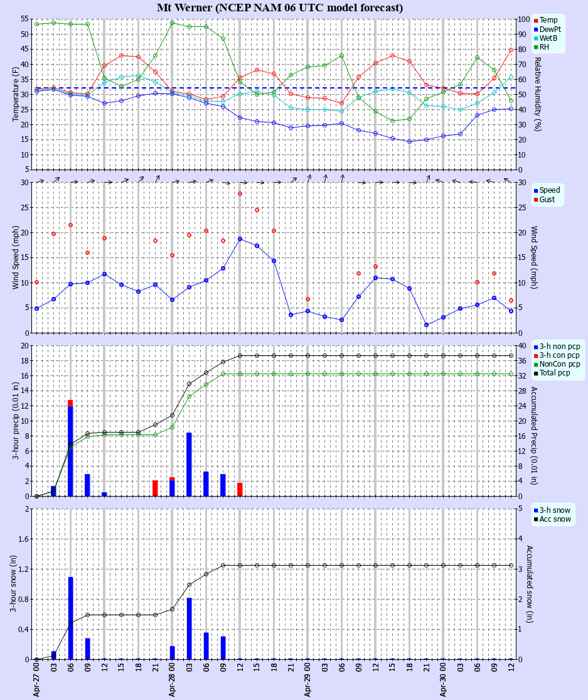Click the Apr-28 00 time axis label
Viewport: 588px width, 700px height.
(x=173, y=681)
